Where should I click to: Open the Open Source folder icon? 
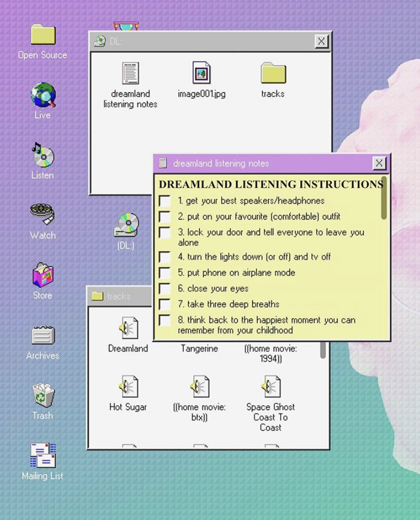(43, 35)
